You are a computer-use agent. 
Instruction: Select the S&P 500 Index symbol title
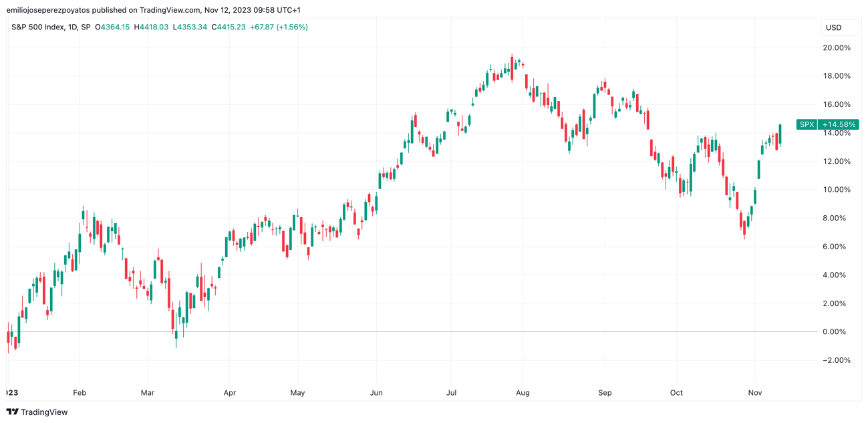[51, 27]
